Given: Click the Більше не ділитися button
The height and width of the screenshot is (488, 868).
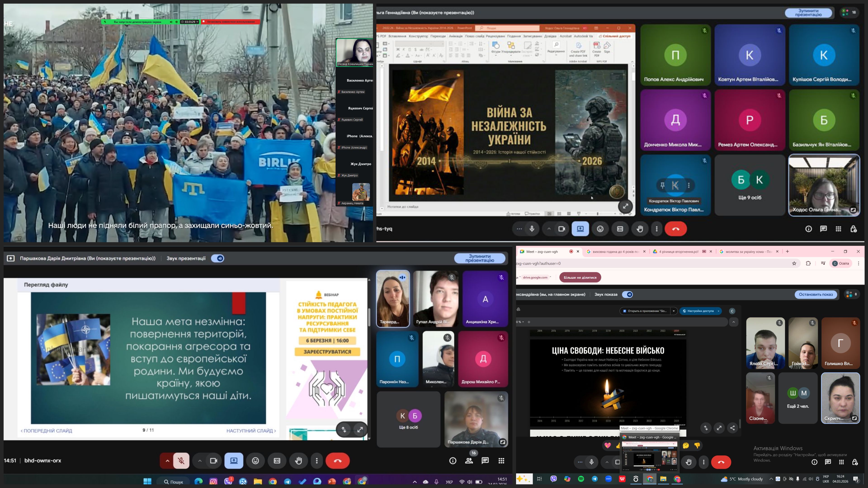Looking at the screenshot, I should coord(580,277).
